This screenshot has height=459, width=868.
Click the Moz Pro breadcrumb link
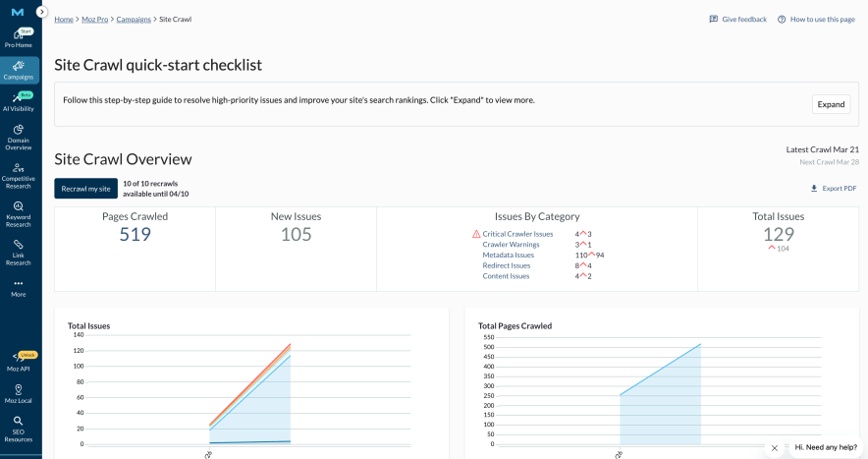[94, 20]
